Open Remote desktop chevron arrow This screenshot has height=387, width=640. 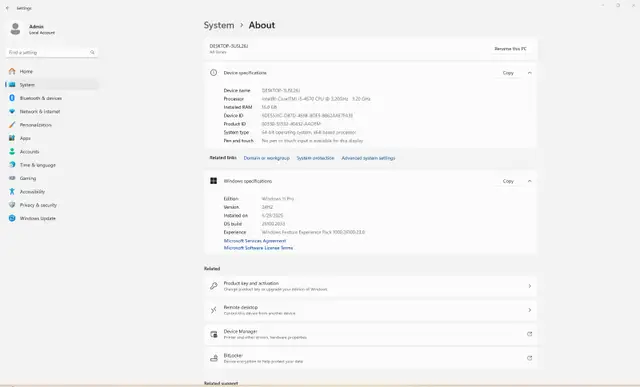click(x=529, y=310)
